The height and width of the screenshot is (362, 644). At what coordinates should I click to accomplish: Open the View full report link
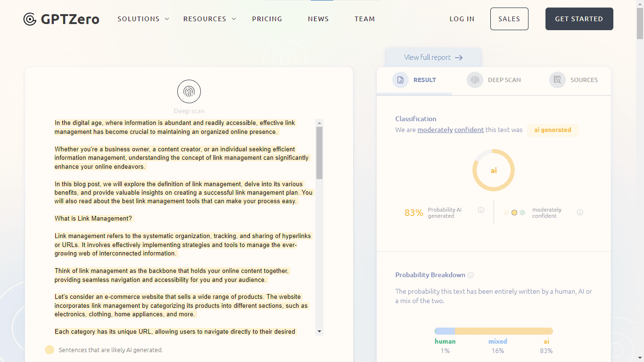point(433,58)
